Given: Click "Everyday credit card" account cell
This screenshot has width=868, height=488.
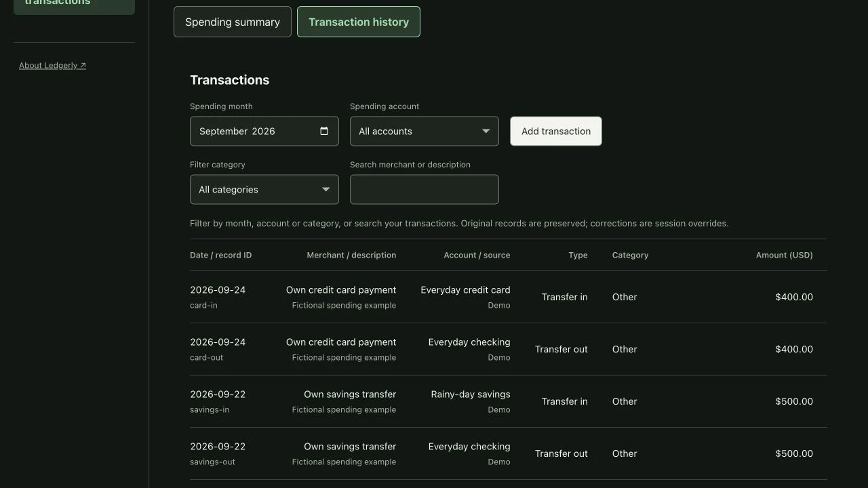Looking at the screenshot, I should [x=465, y=290].
